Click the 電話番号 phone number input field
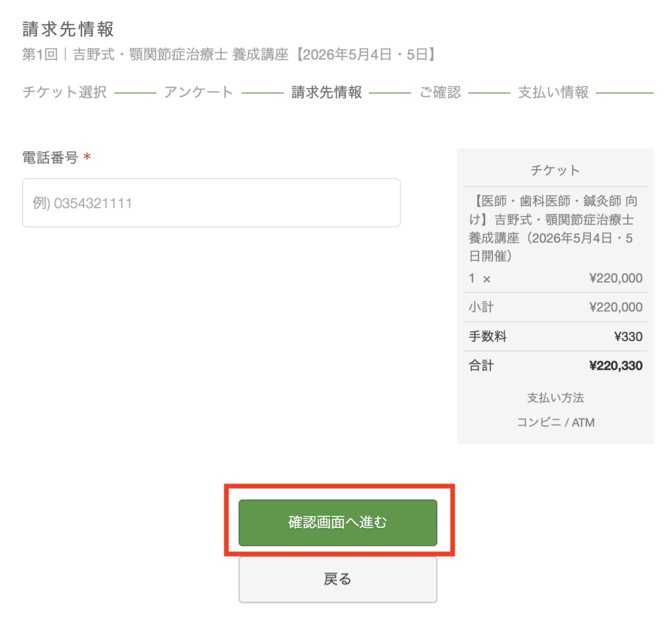Screen dimensions: 672x622 (211, 203)
